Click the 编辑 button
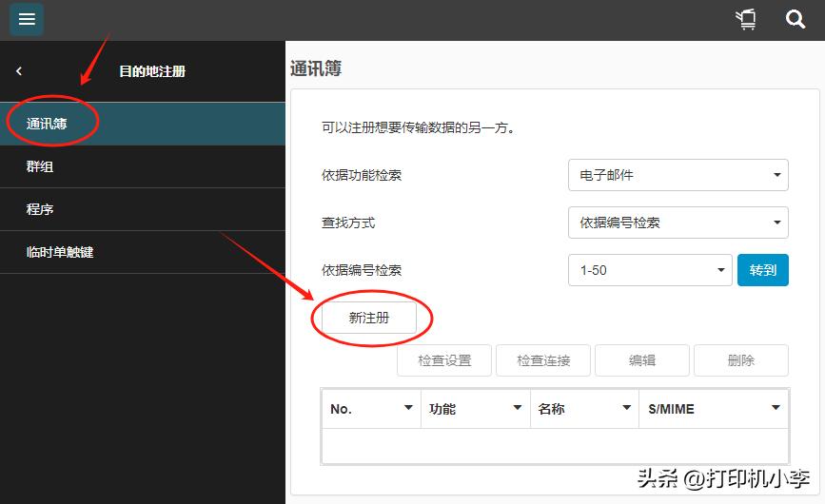This screenshot has width=825, height=504. tap(642, 360)
